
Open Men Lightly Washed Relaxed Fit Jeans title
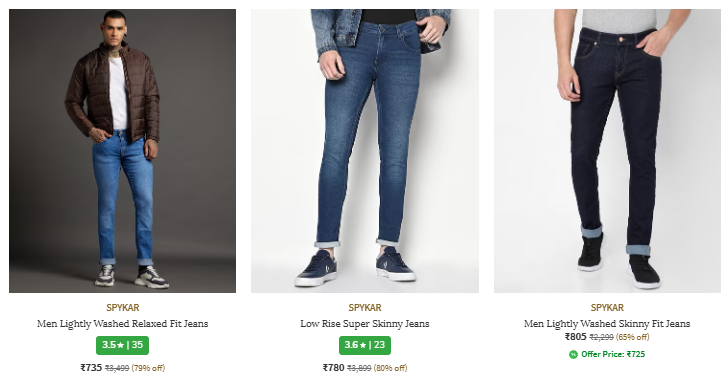pyautogui.click(x=123, y=324)
